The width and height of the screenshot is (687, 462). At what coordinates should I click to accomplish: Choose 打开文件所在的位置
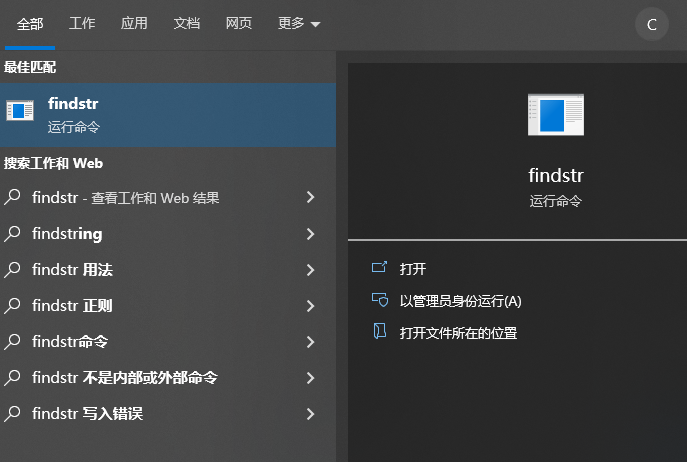(x=458, y=333)
